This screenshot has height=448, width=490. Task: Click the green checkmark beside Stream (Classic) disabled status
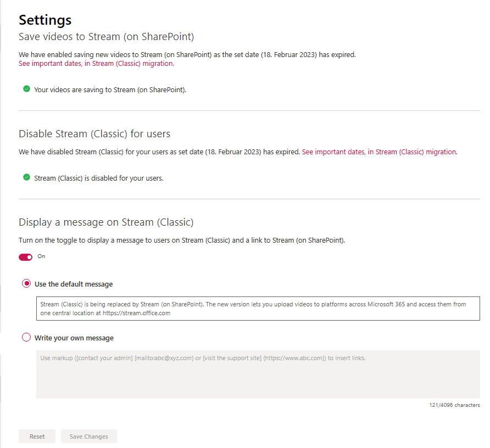[x=26, y=177]
